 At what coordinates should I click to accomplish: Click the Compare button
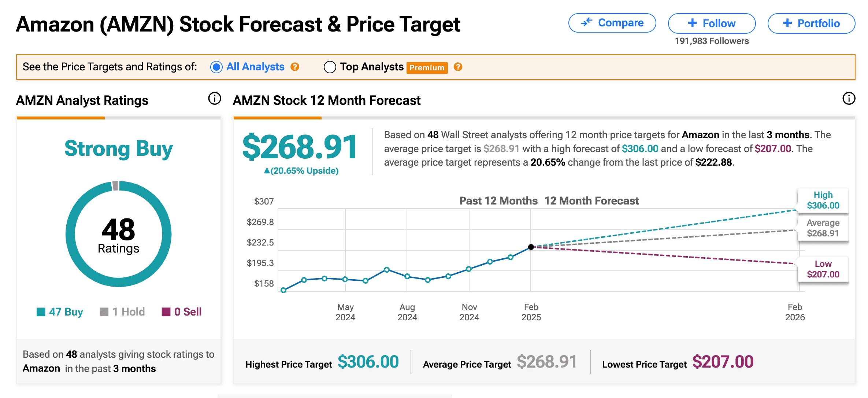[612, 23]
